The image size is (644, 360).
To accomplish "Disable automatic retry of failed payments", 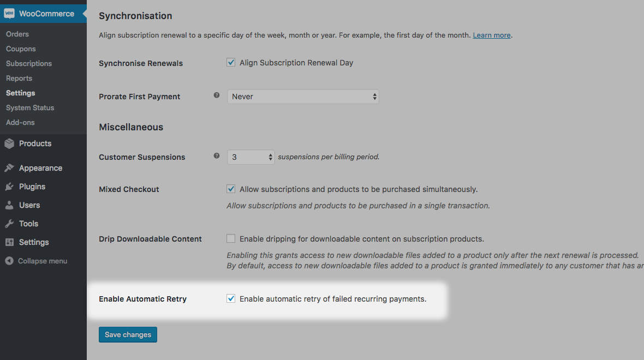I will coord(231,298).
